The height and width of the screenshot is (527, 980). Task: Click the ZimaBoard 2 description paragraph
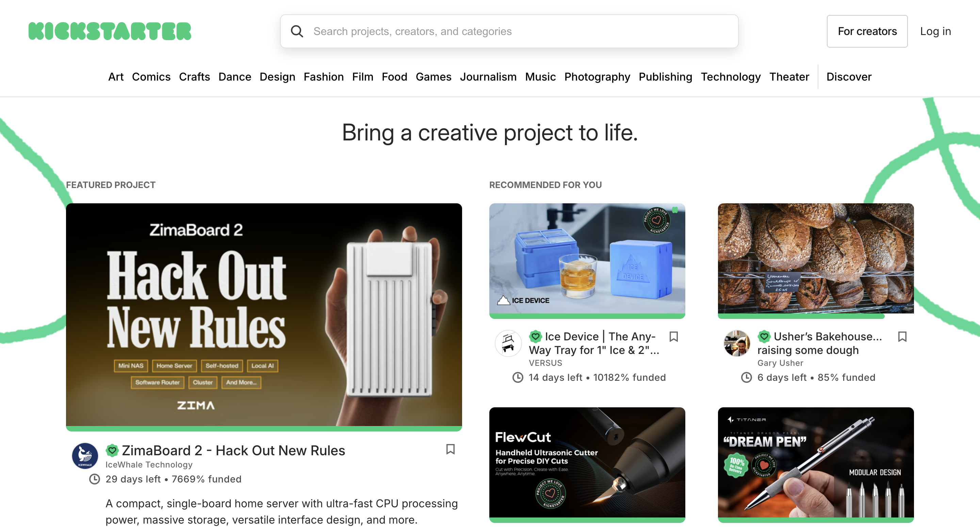(281, 512)
